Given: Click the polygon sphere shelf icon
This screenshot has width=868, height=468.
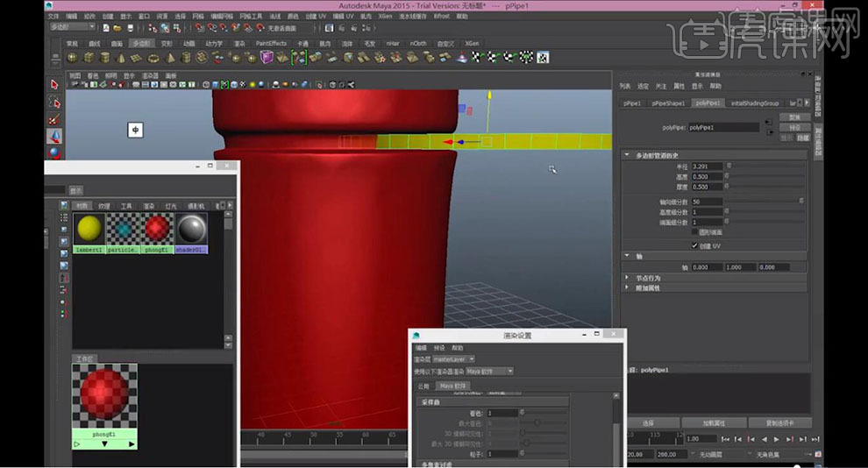Looking at the screenshot, I should 73,57.
